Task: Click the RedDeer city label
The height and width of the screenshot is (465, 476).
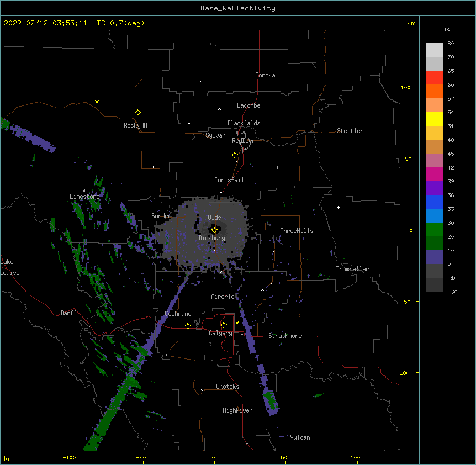Action: 244,141
